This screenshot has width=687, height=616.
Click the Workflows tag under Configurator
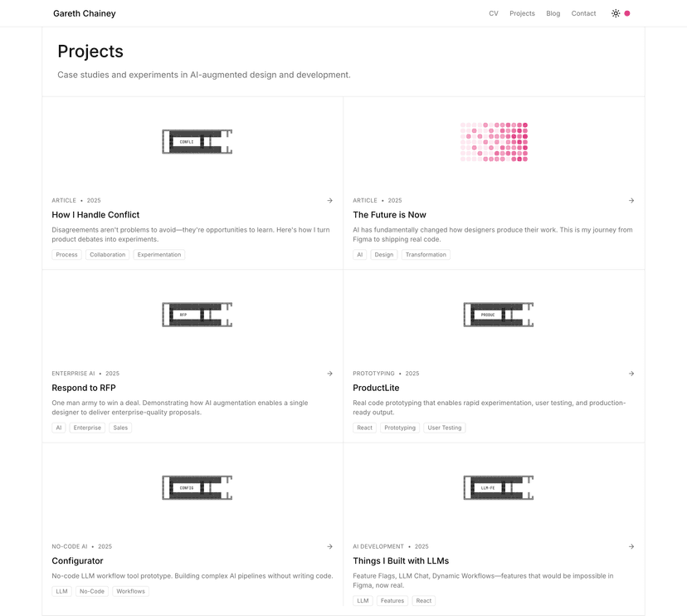pyautogui.click(x=130, y=591)
